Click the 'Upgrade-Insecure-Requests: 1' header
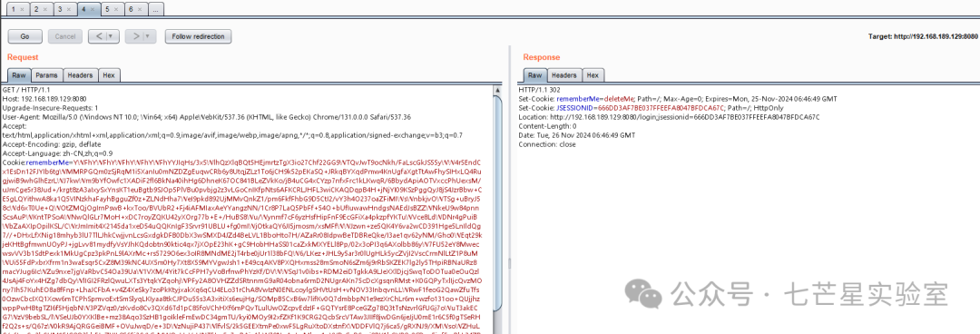 point(50,108)
